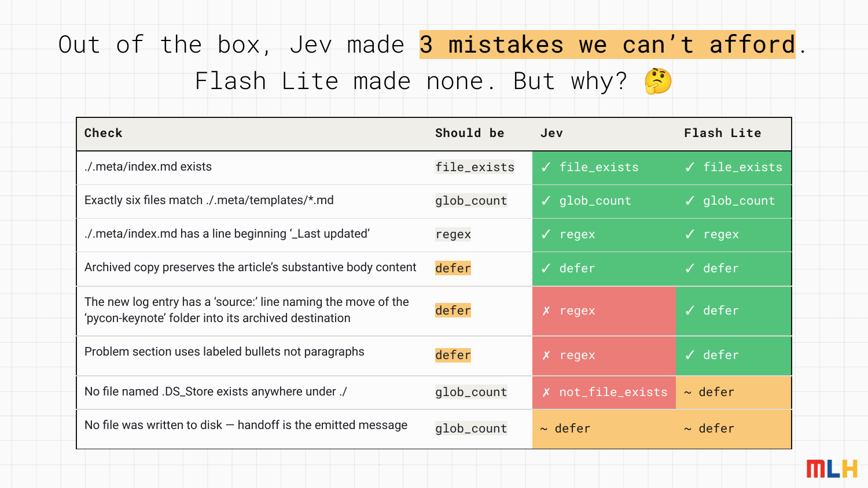Click Jev's green 'regex' result
This screenshot has width=868, height=488.
click(x=604, y=235)
